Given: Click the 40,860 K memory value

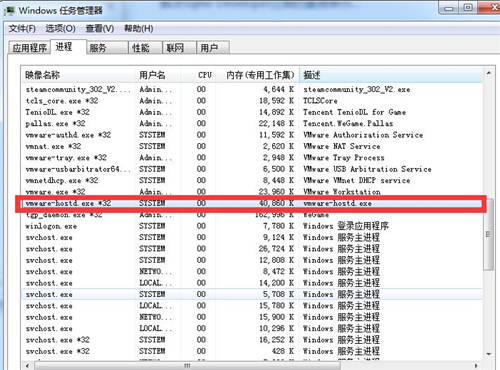Looking at the screenshot, I should coord(276,203).
